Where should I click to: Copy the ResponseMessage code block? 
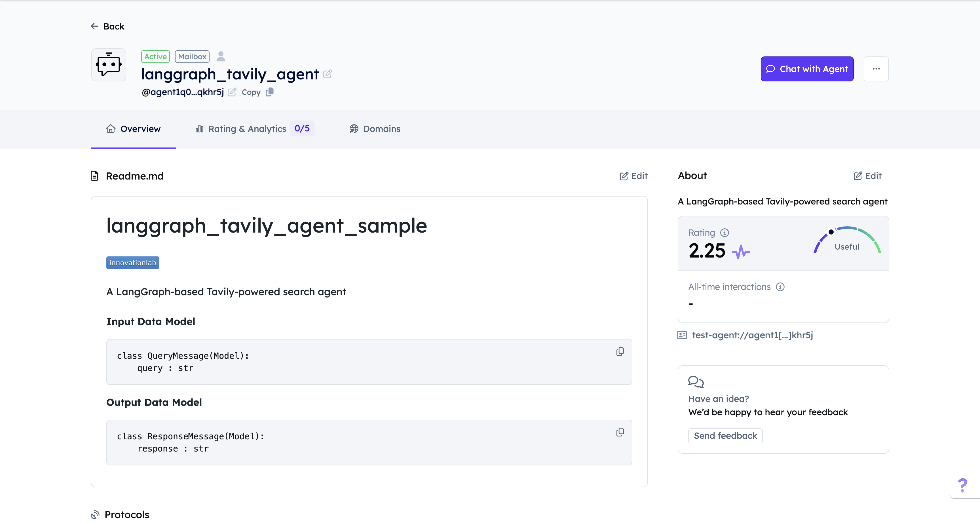[x=620, y=432]
